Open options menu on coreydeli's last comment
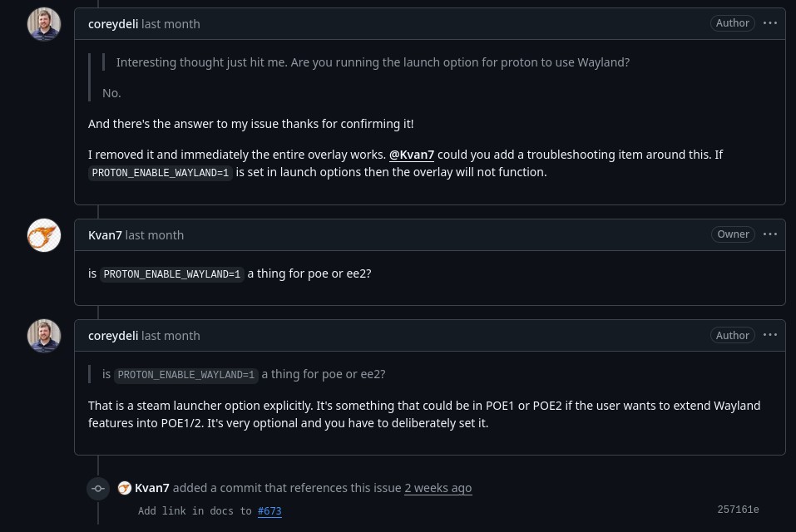The width and height of the screenshot is (796, 532). (770, 335)
